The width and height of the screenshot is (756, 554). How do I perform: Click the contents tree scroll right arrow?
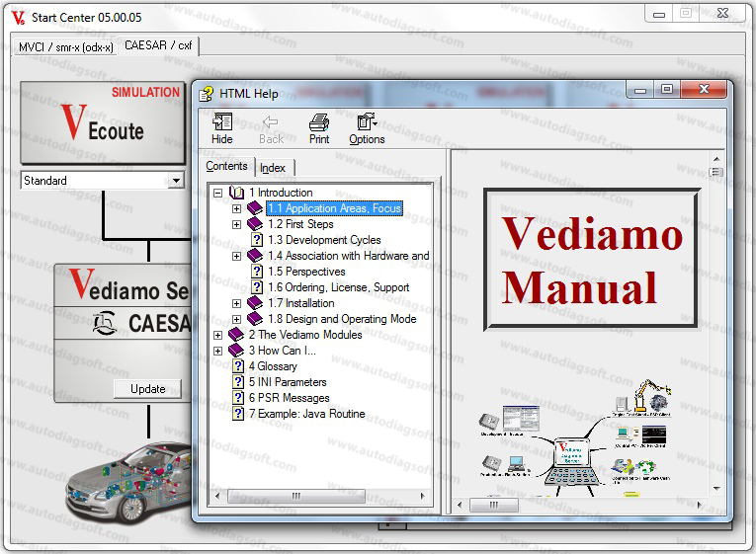click(x=423, y=496)
